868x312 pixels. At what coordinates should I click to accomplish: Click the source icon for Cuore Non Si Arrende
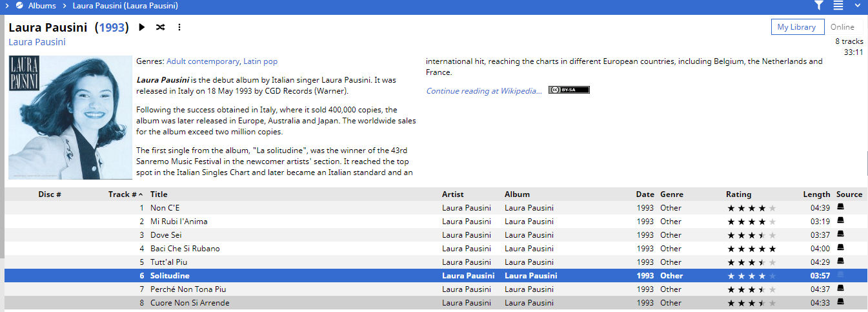pos(840,302)
